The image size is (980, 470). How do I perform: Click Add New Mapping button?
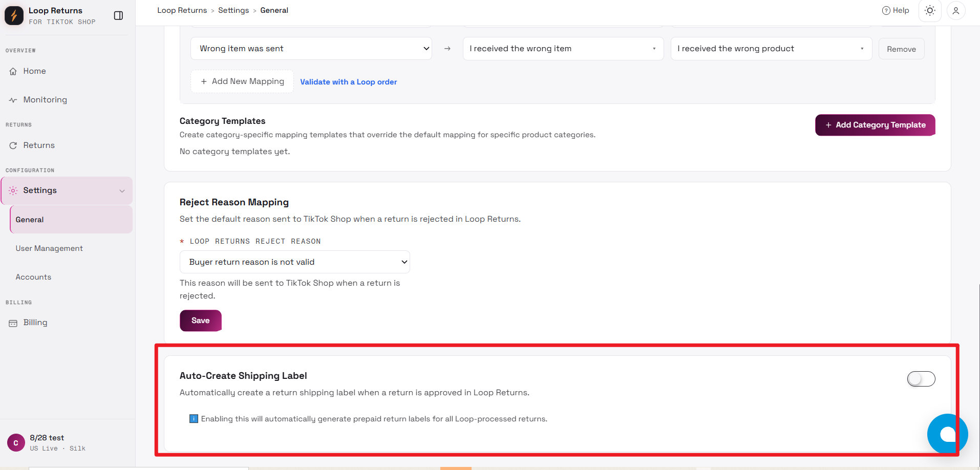click(242, 81)
